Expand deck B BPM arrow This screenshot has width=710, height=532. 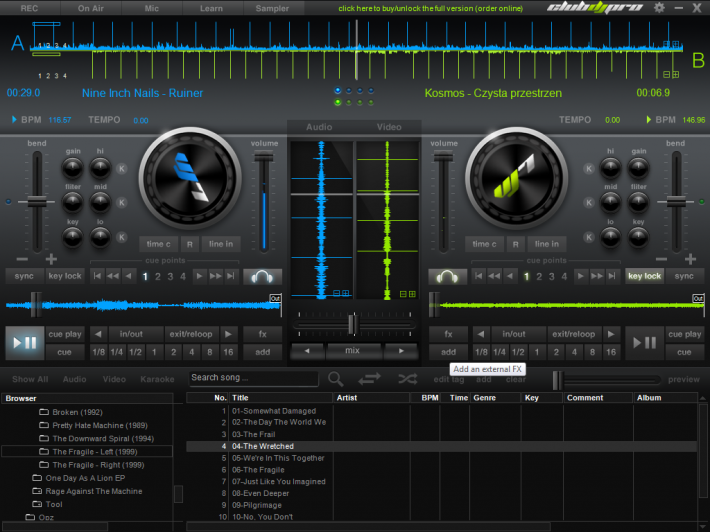point(648,120)
